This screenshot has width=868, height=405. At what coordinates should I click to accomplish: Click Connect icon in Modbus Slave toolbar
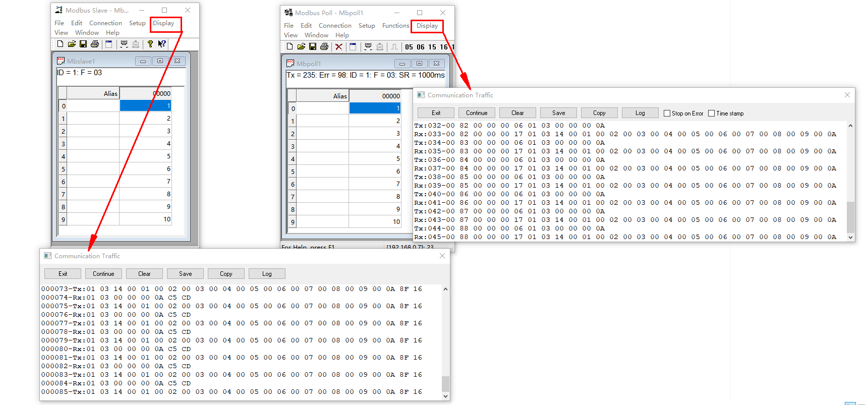coord(124,44)
